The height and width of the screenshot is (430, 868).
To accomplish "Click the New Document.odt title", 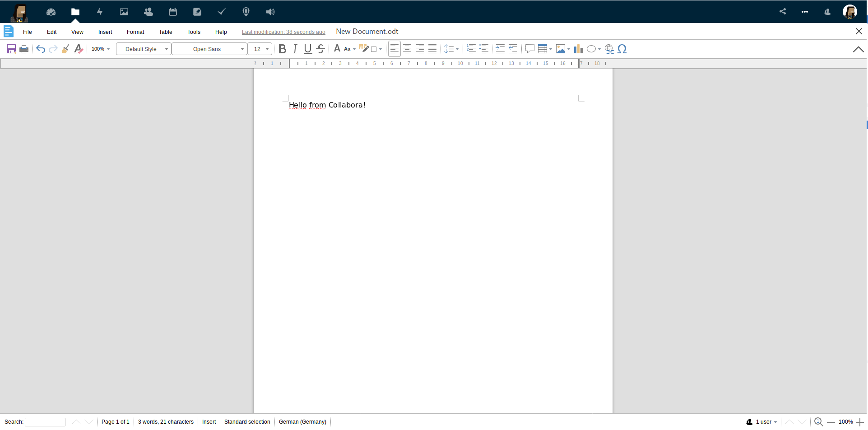I will tap(367, 31).
